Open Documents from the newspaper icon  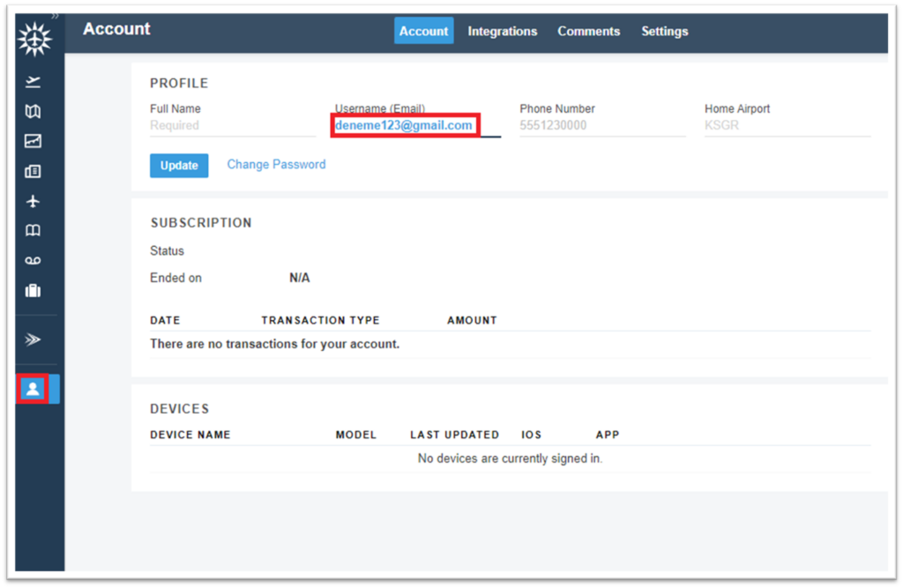(x=33, y=171)
